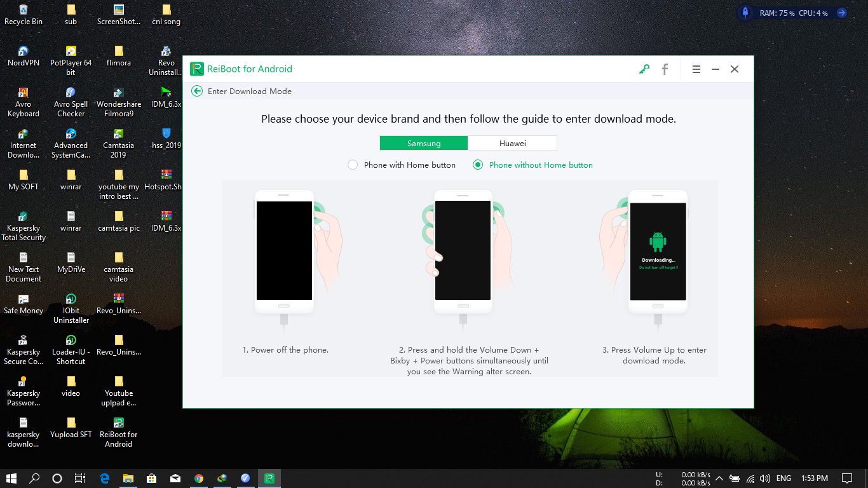Select the Avro Spell Checker desktop icon

pos(71,102)
